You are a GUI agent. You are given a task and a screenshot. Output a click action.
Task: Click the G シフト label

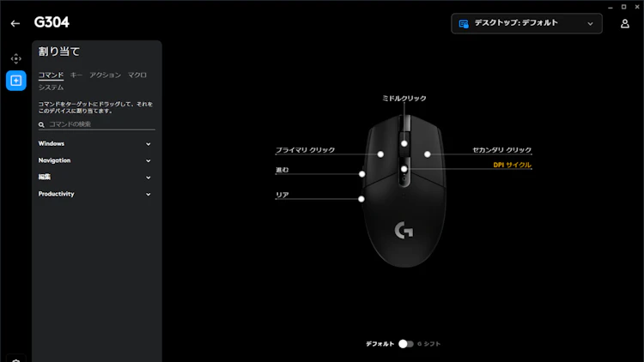tap(428, 344)
